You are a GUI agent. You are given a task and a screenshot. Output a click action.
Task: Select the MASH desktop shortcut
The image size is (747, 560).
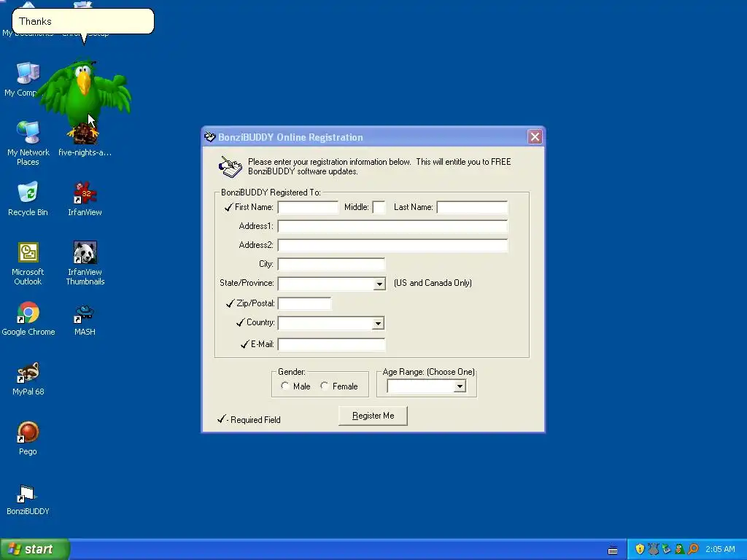(85, 319)
